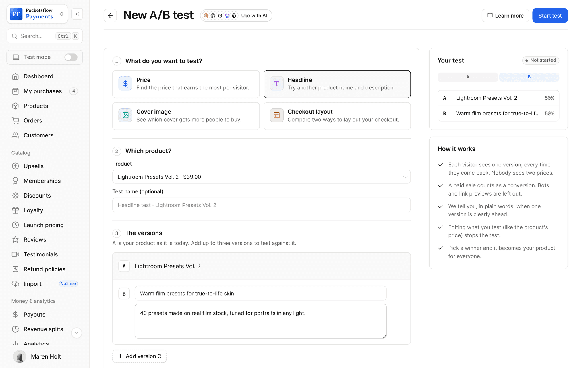Click the Payouts dollar icon
This screenshot has height=368, width=588.
tap(16, 315)
